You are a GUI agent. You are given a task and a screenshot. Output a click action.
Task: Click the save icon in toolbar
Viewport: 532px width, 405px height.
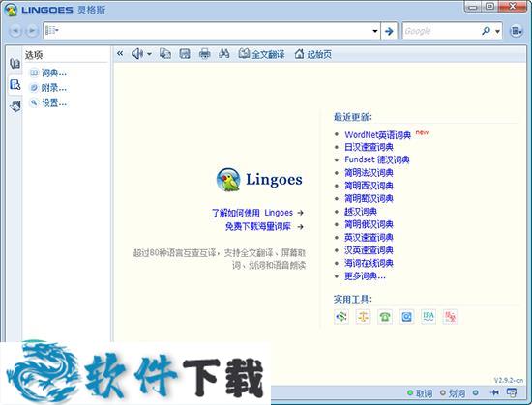coord(185,53)
